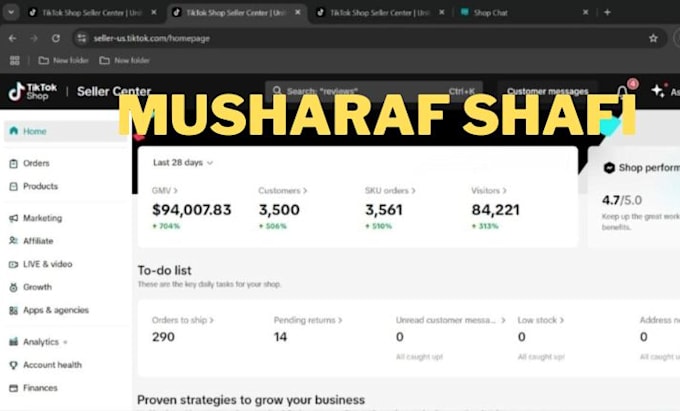Click the TikTok Shop logo
The width and height of the screenshot is (680, 411).
point(33,91)
